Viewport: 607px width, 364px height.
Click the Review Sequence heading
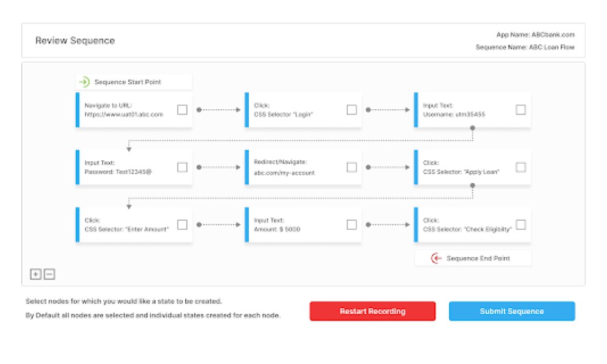point(75,41)
